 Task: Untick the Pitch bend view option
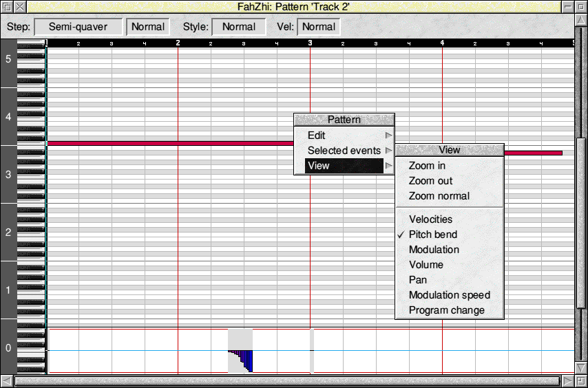click(432, 235)
